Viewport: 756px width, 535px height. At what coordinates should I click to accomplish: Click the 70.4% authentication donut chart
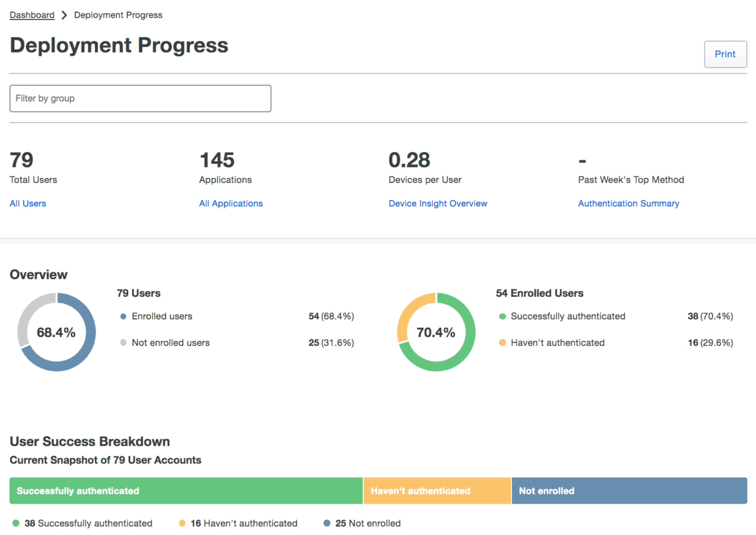[436, 332]
